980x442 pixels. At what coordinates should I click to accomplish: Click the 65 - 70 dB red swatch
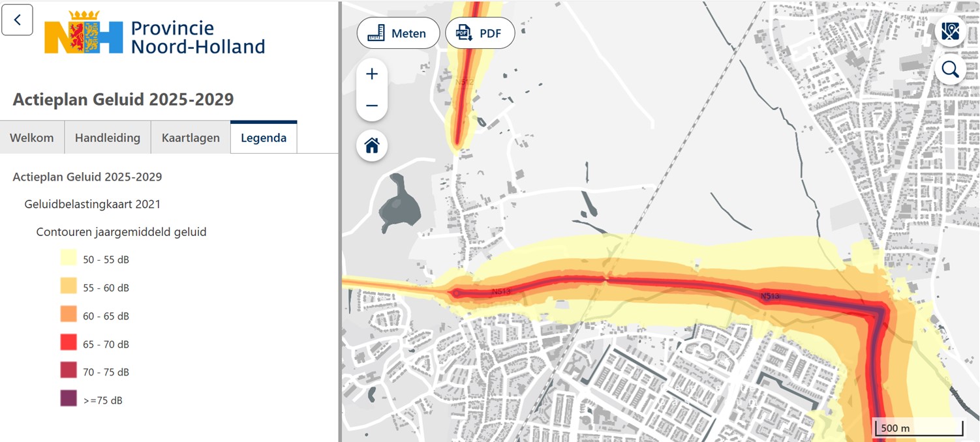[x=69, y=344]
